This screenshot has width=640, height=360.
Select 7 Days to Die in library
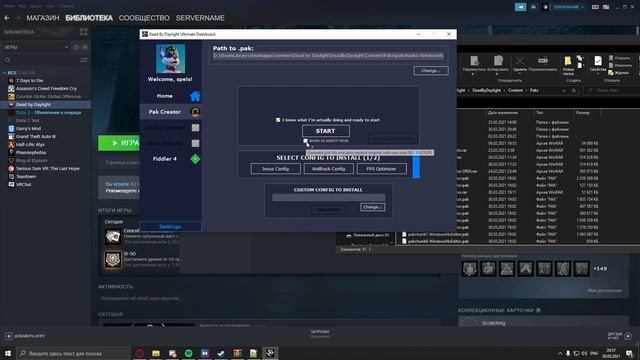29,80
